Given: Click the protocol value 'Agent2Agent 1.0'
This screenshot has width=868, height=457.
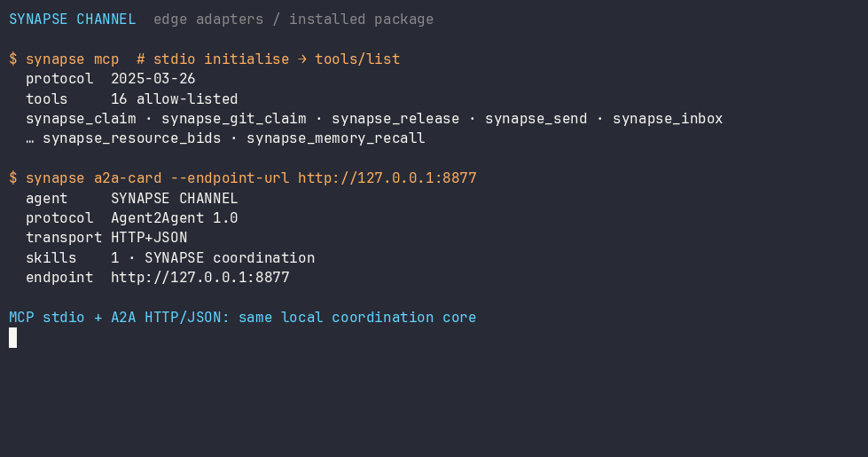Looking at the screenshot, I should tap(175, 218).
